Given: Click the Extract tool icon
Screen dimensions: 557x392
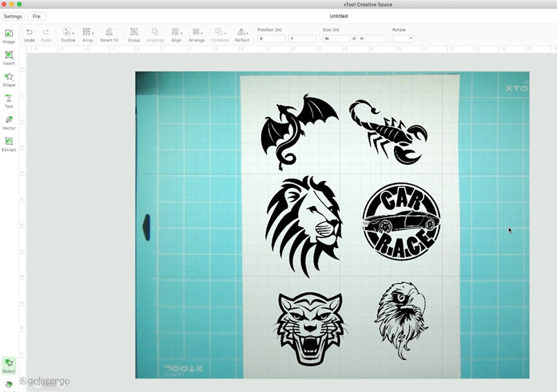Looking at the screenshot, I should click(9, 142).
